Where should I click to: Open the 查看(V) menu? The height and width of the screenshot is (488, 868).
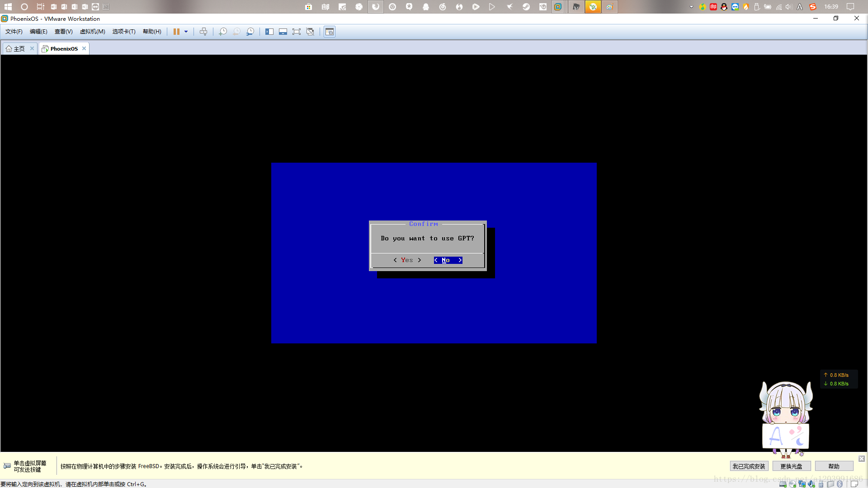(63, 32)
